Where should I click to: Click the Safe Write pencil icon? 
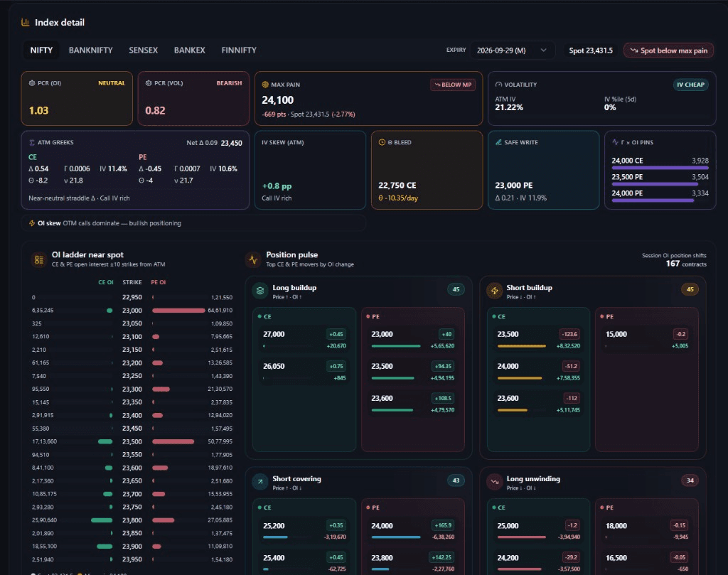[498, 142]
